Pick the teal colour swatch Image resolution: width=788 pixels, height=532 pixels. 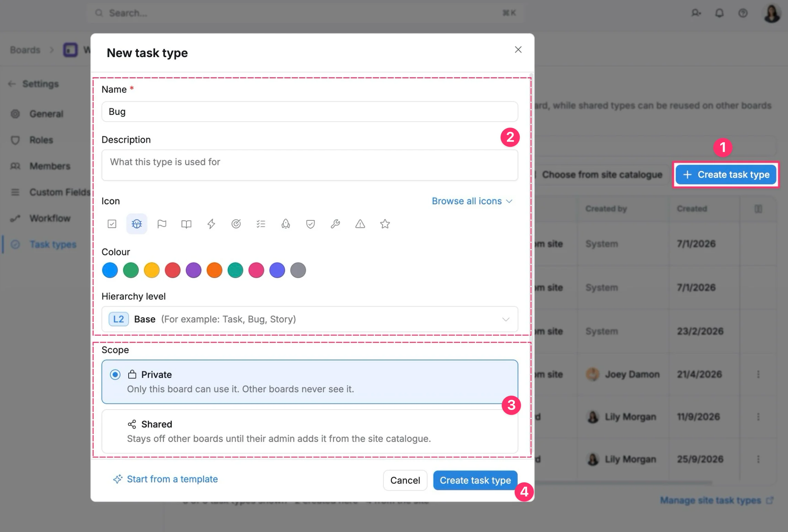[x=235, y=270]
